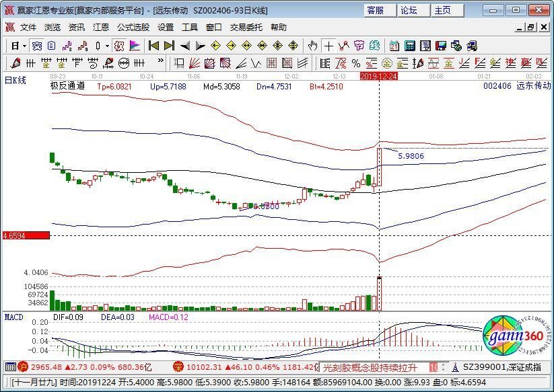Viewport: 554px width, 392px height.
Task: Click the 论坛 button in title bar
Action: click(413, 10)
